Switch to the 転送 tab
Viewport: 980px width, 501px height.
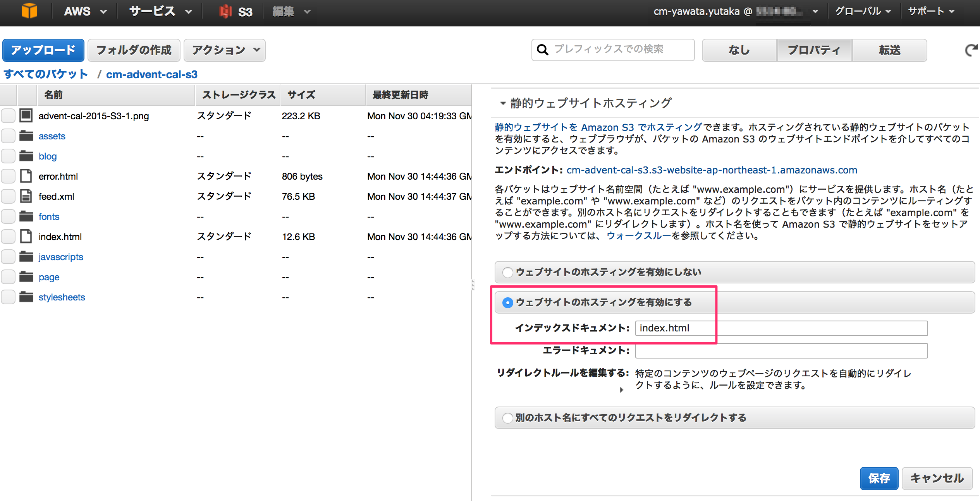pyautogui.click(x=889, y=50)
